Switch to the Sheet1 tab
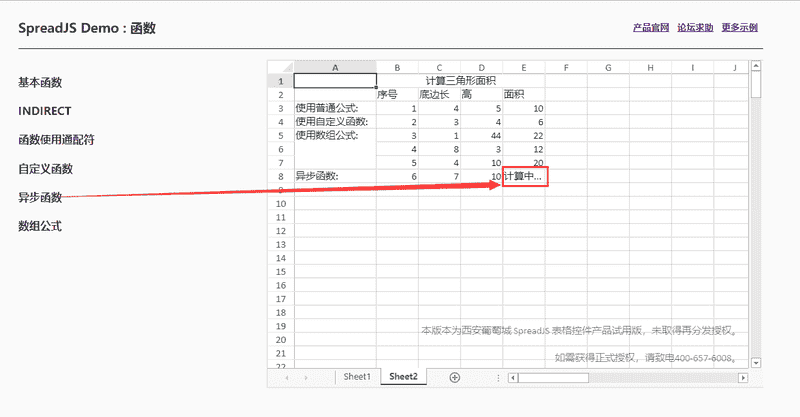Viewport: 800px width, 417px height. 357,377
